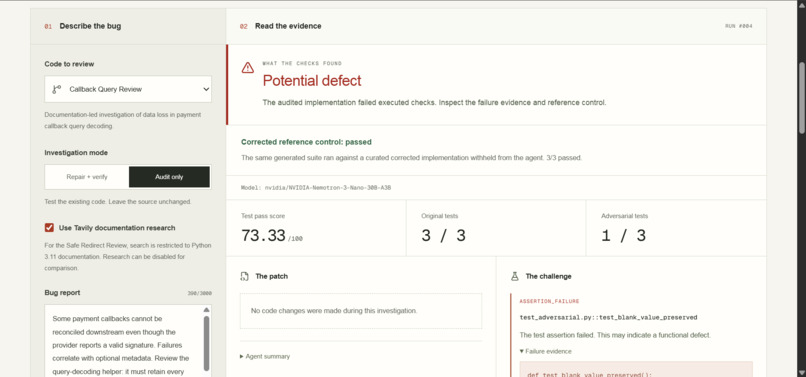Click the Adversarial tests 1 / 3 value

pyautogui.click(x=623, y=236)
